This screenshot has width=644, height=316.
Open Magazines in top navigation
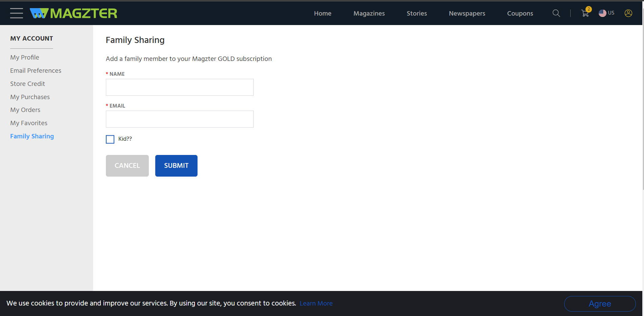click(x=369, y=13)
